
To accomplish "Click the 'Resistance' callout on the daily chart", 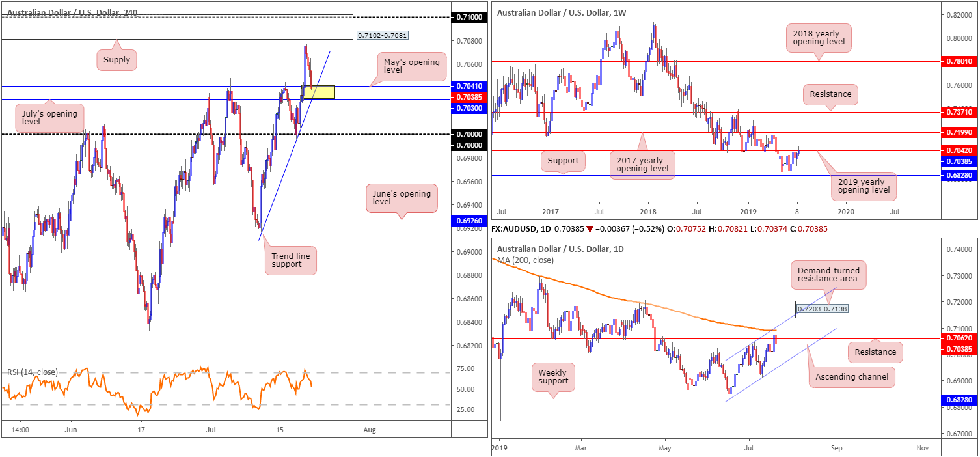I will click(x=877, y=352).
